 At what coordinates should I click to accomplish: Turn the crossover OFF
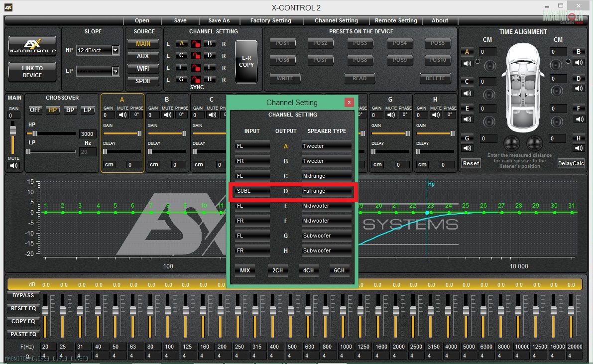35,110
